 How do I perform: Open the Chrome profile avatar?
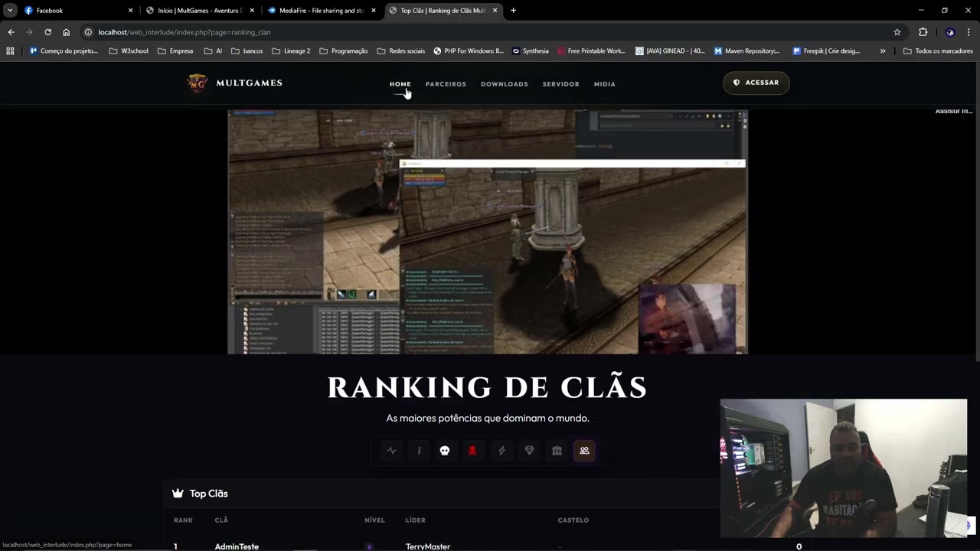click(x=950, y=32)
